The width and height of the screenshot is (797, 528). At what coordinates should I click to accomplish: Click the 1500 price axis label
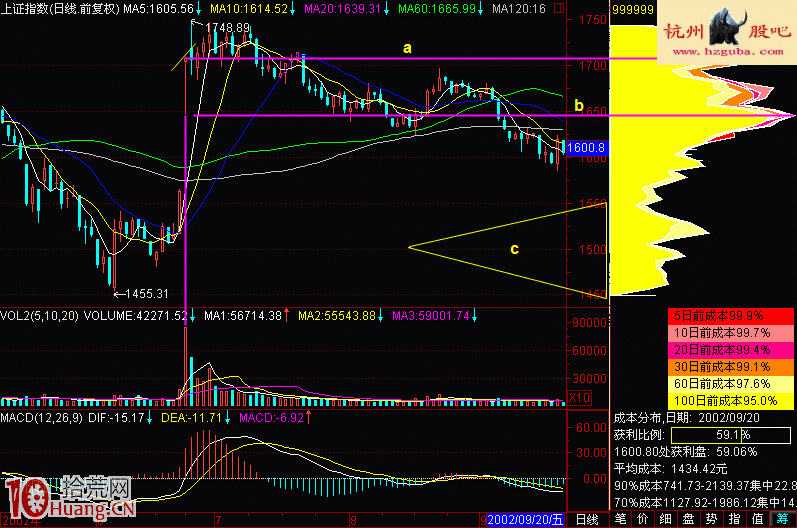593,250
